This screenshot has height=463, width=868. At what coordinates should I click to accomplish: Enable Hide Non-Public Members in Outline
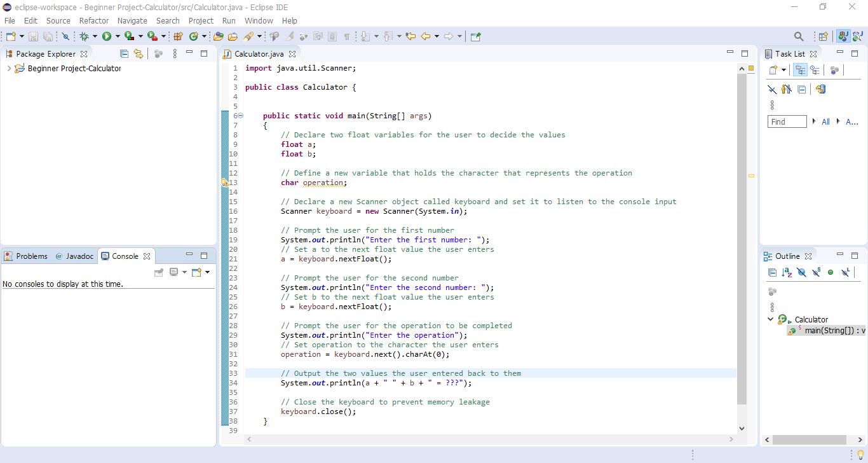tap(831, 272)
